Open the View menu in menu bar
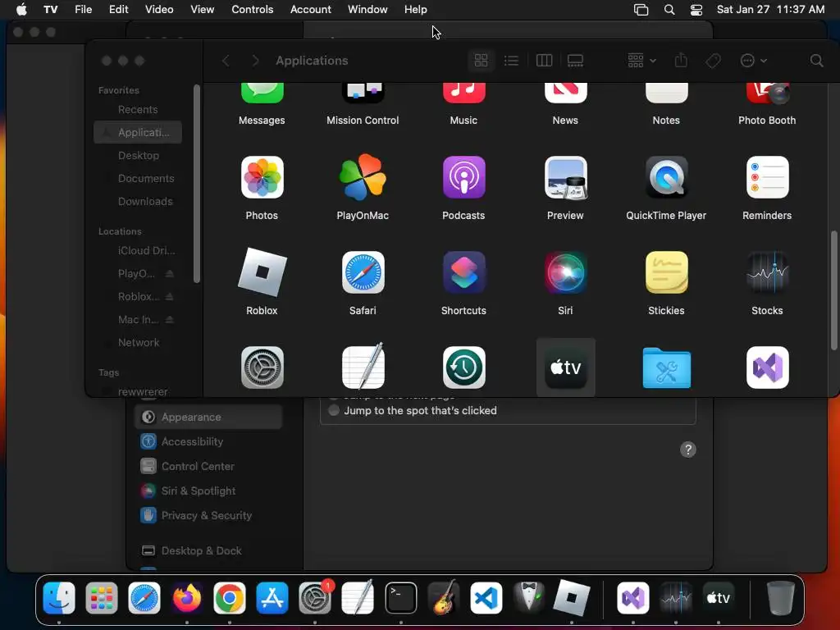Viewport: 840px width, 630px height. coord(203,10)
